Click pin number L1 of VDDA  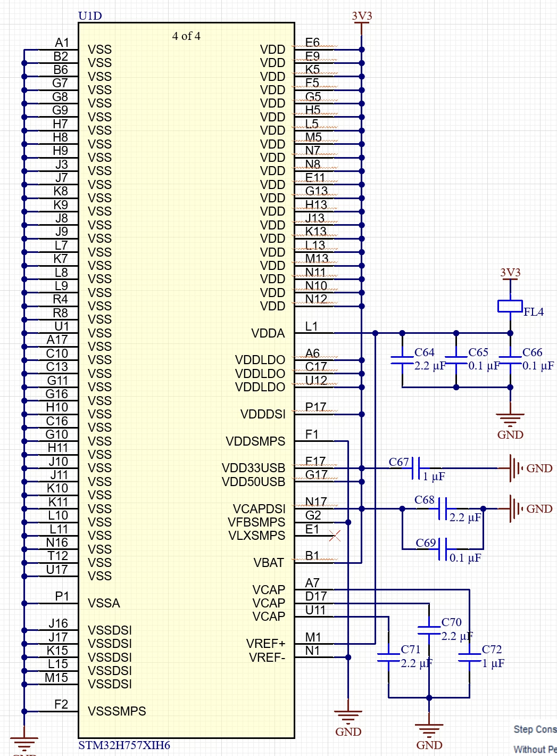pos(311,326)
